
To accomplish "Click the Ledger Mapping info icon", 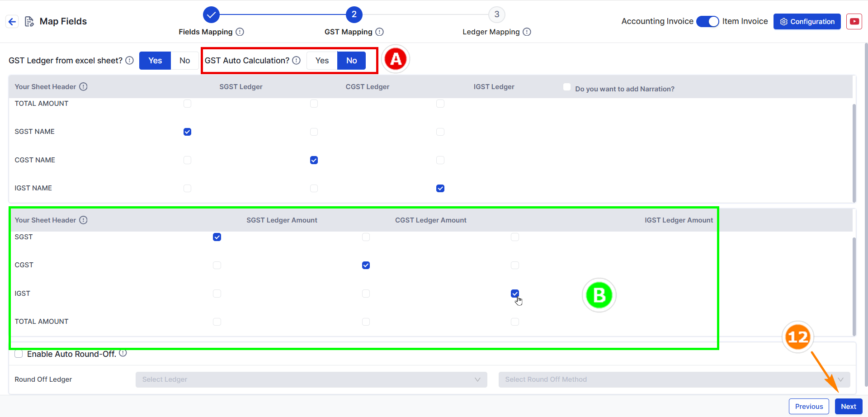I will pos(527,32).
